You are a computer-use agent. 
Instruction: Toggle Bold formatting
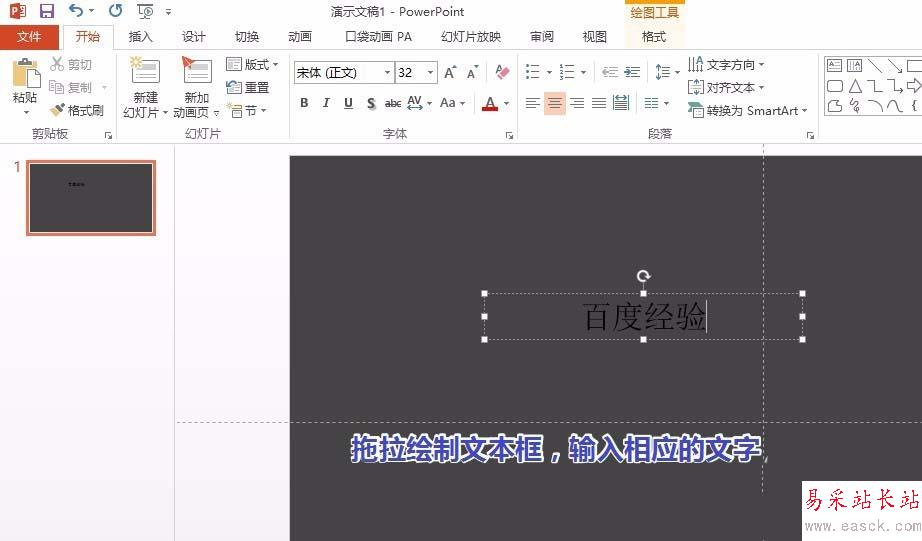[304, 103]
